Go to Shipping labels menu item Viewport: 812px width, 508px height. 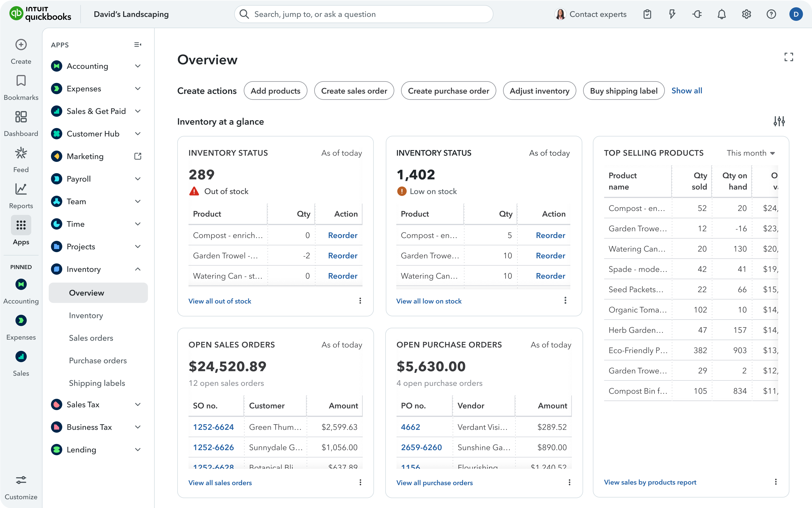click(97, 383)
